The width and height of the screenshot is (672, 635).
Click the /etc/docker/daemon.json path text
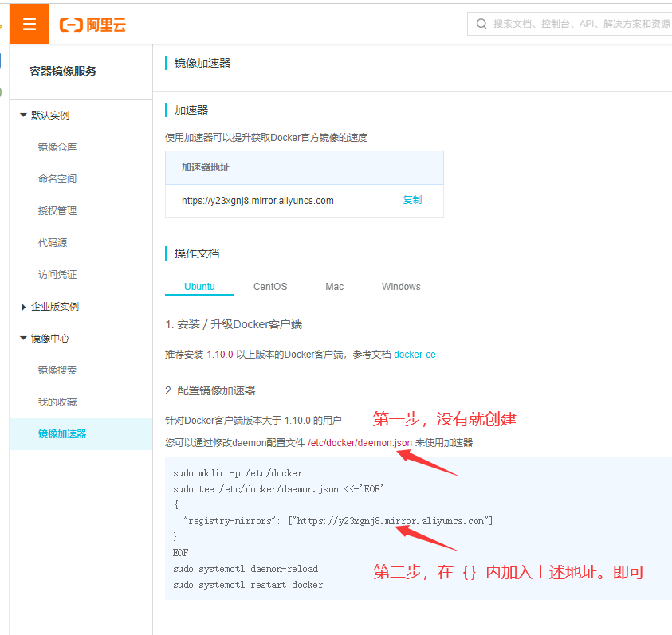click(x=360, y=443)
